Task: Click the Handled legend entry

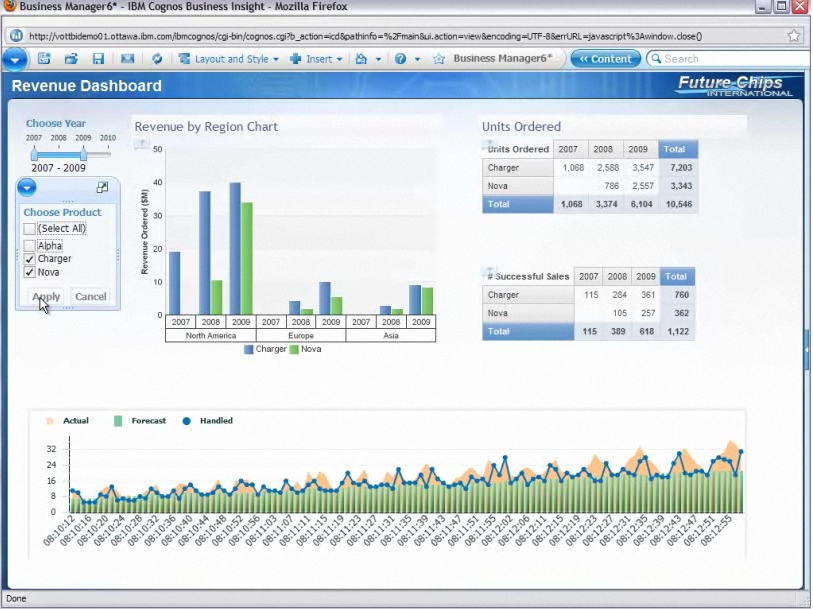Action: click(x=207, y=421)
